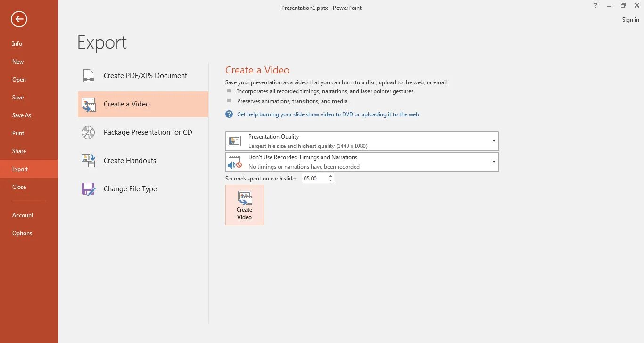Open the Share page

click(x=29, y=151)
